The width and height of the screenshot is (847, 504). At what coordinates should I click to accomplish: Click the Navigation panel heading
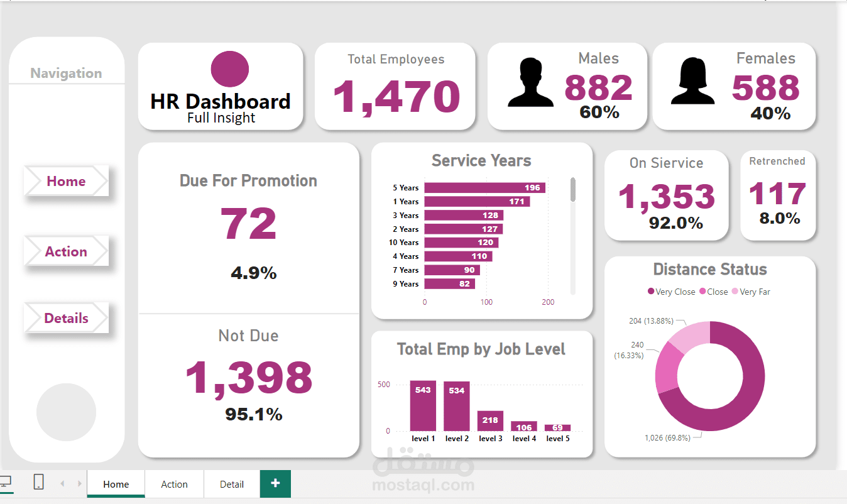click(66, 74)
